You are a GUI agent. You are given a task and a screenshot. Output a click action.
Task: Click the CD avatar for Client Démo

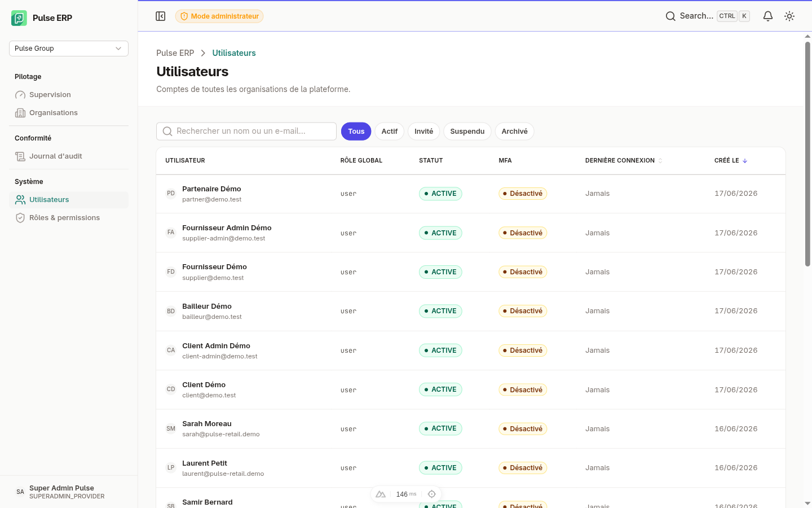coord(171,389)
